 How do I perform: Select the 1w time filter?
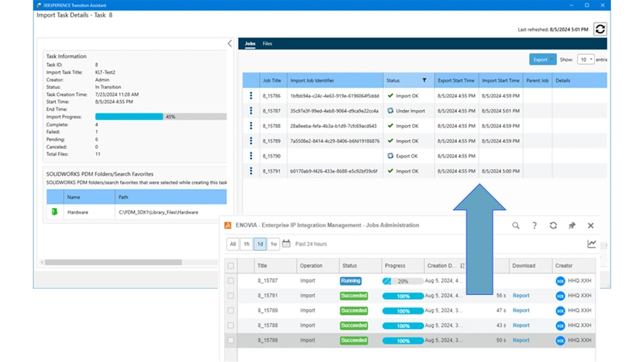274,244
